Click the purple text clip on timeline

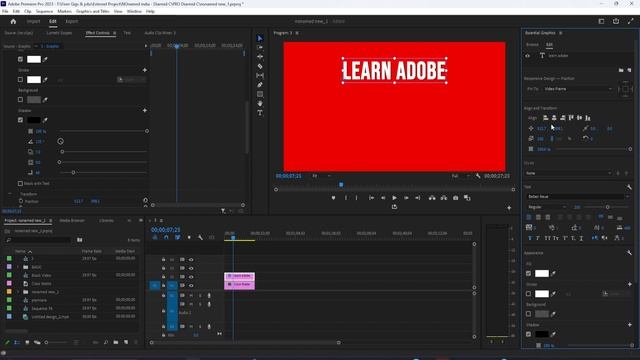(x=240, y=276)
